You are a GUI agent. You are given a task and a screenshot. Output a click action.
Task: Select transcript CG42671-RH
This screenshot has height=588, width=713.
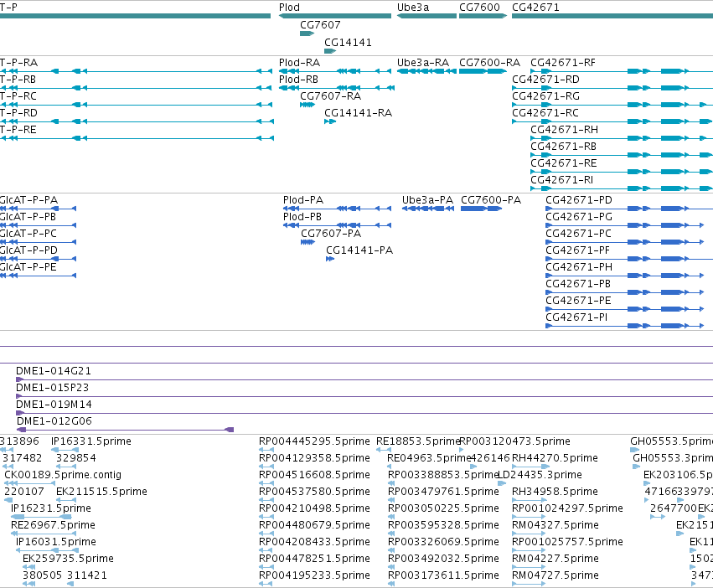pyautogui.click(x=565, y=130)
